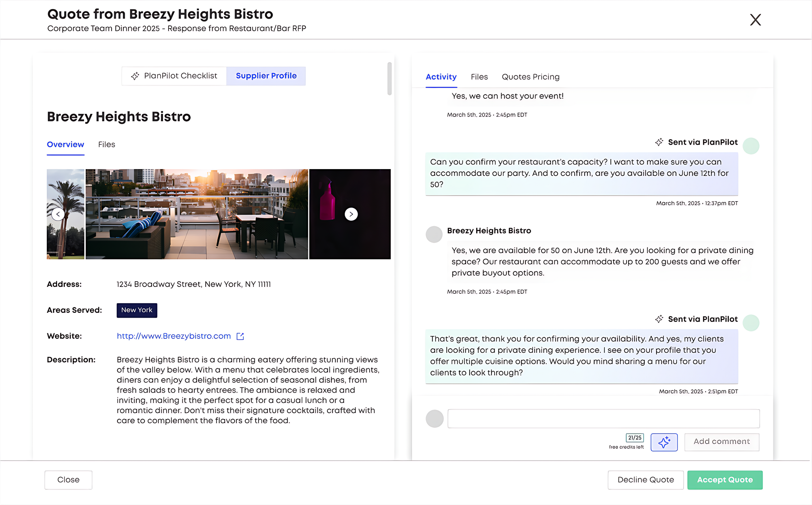Click the supplier profile scrollbar
812x505 pixels.
(x=389, y=79)
